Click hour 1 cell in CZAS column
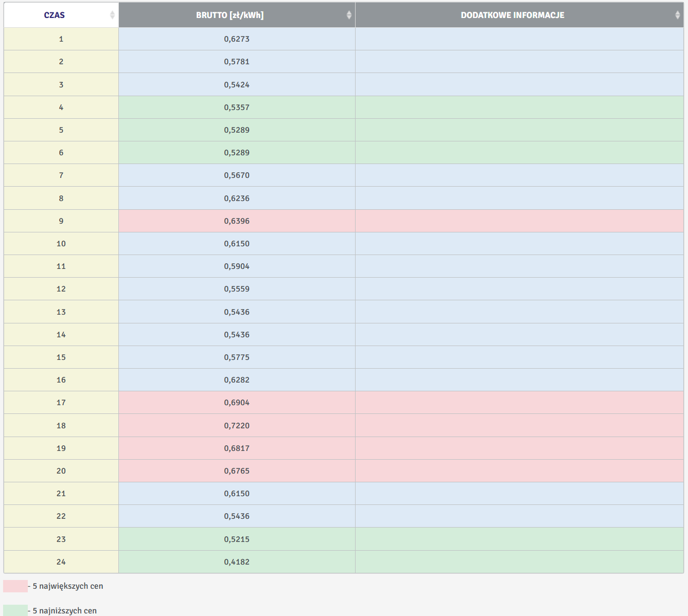The height and width of the screenshot is (616, 688). (x=61, y=39)
